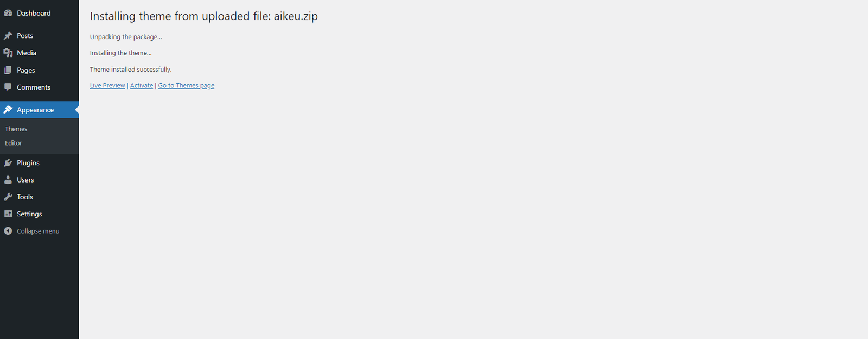Click the Plugins plug icon
Viewport: 868px width, 339px height.
tap(8, 162)
